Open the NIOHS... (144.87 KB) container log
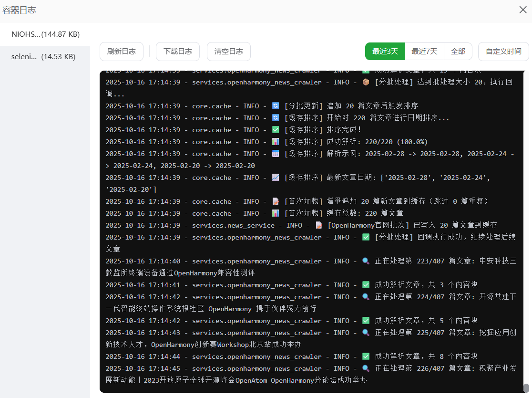Screen dimensions: 532x398 pos(45,34)
